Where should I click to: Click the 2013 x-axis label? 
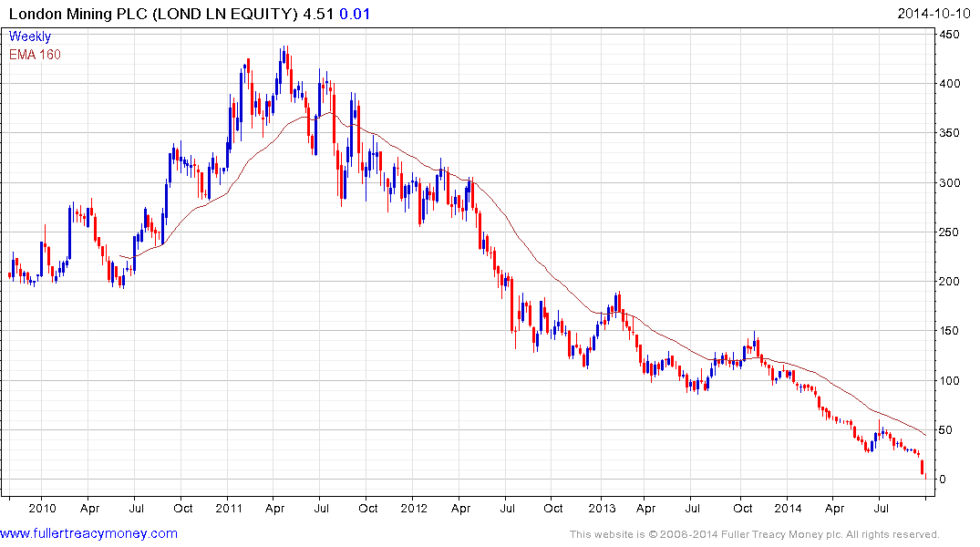pos(602,508)
